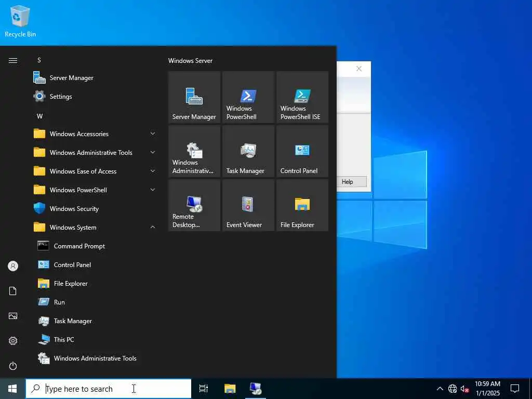Open the File Explorer tile

tap(302, 205)
